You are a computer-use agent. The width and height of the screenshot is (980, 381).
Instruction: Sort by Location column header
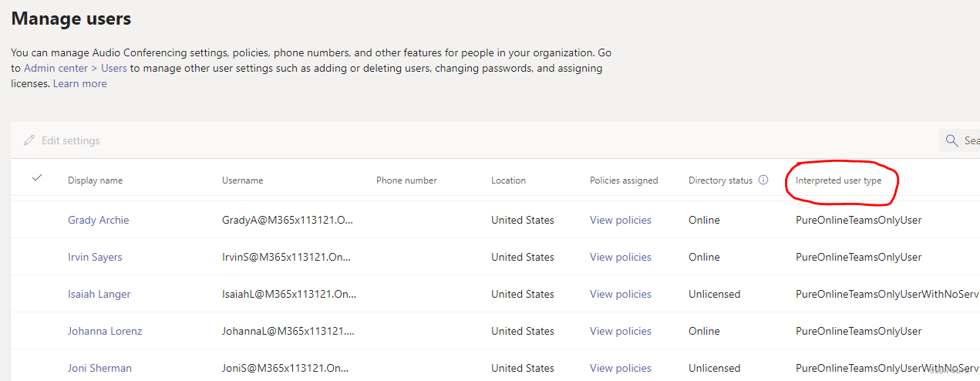[508, 180]
